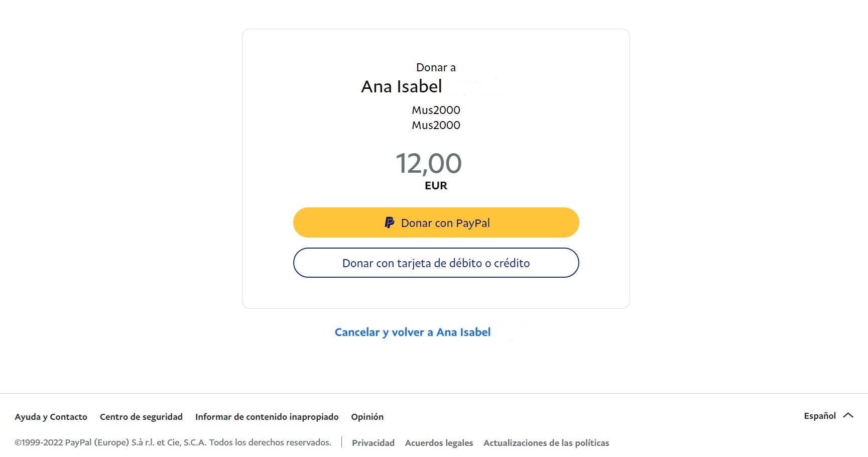Click the EUR currency label
The width and height of the screenshot is (868, 457).
(436, 186)
